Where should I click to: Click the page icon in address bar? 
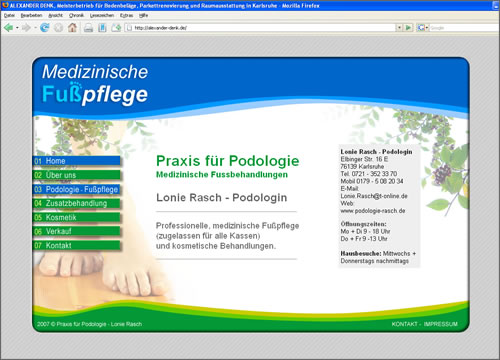(x=129, y=28)
